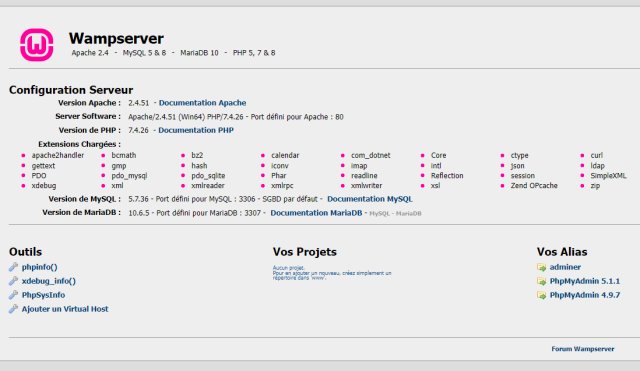The image size is (640, 371).
Task: Click the xdebug extension entry
Action: [44, 186]
